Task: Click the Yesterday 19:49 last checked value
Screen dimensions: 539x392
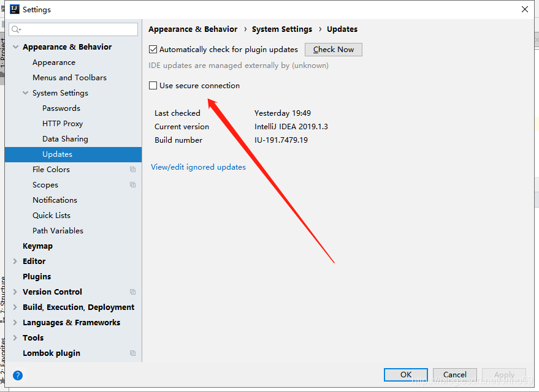Action: (x=283, y=113)
